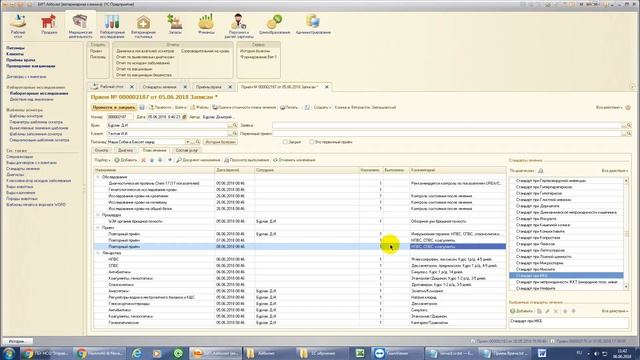The width and height of the screenshot is (640, 360).
Task: Open the Питомцы link in left navigation
Action: tap(16, 48)
